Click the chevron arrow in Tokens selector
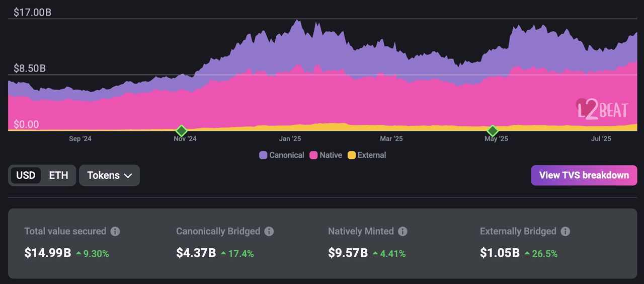This screenshot has height=284, width=644. tap(128, 176)
